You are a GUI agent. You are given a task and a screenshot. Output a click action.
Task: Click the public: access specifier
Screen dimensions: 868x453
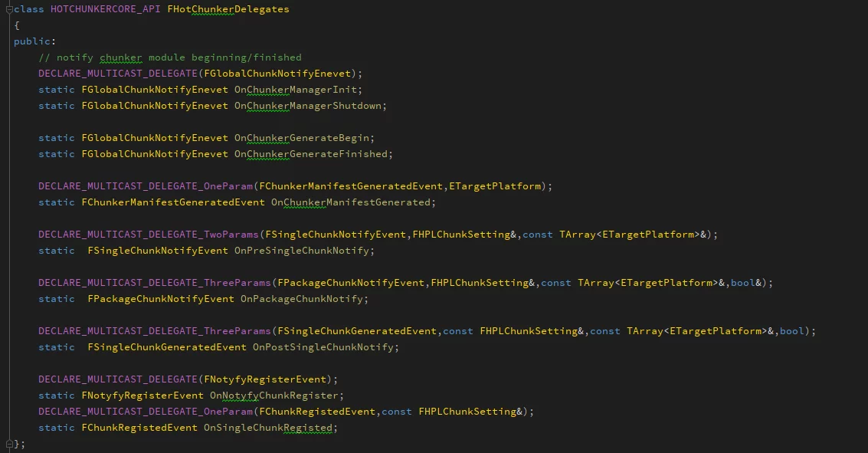[x=34, y=41]
